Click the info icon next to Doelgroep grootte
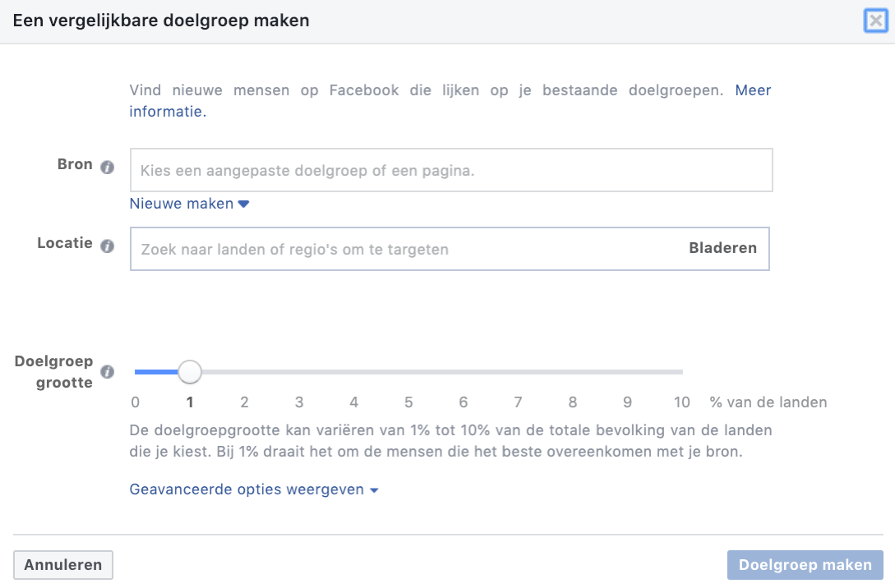The height and width of the screenshot is (588, 895). pos(108,372)
